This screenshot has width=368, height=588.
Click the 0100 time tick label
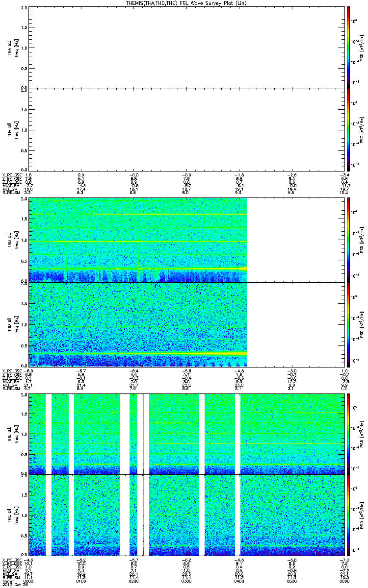pyautogui.click(x=81, y=581)
